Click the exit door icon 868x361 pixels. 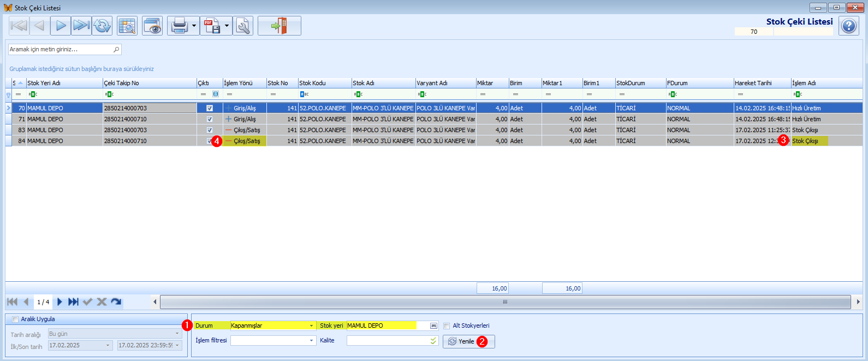click(x=280, y=26)
